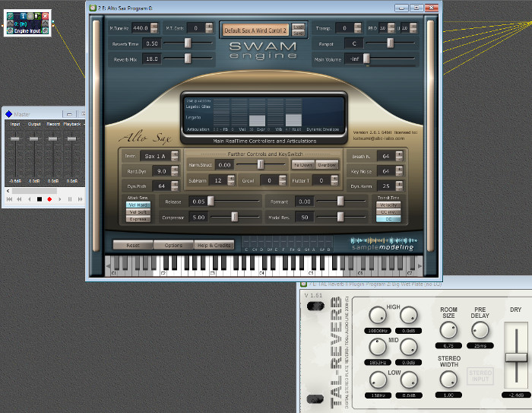Click the mixer meter icon on Engine Input node

[38, 16]
